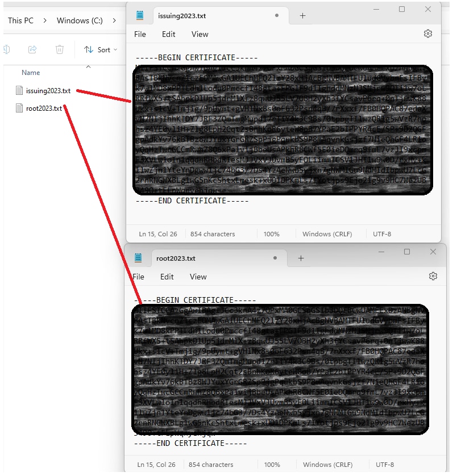Image resolution: width=457 pixels, height=476 pixels.
Task: Open View menu in root2023.txt Notepad
Action: (x=198, y=277)
